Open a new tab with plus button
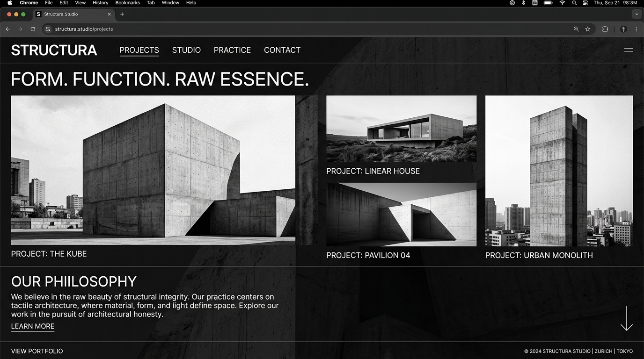The image size is (644, 359). [x=122, y=14]
